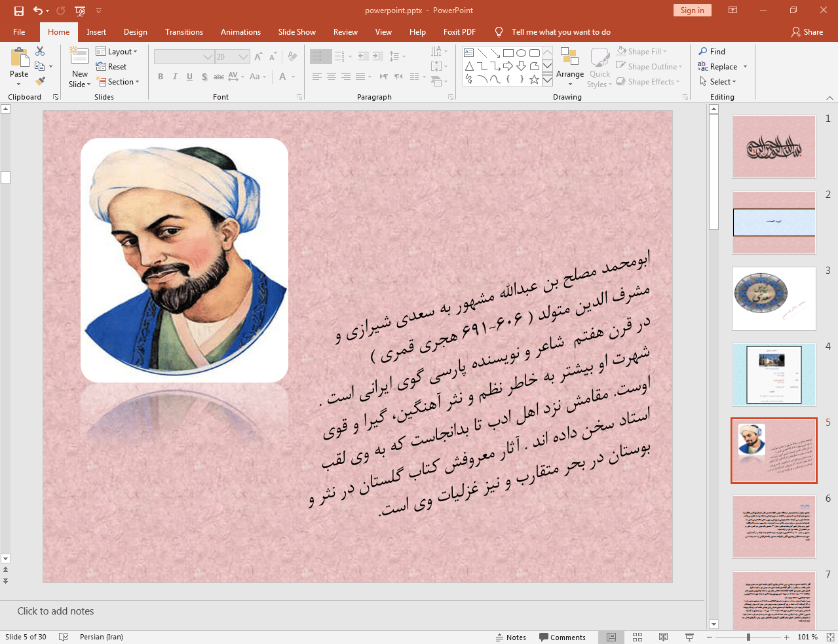The width and height of the screenshot is (838, 644).
Task: Click the zoom out minus button
Action: click(710, 637)
